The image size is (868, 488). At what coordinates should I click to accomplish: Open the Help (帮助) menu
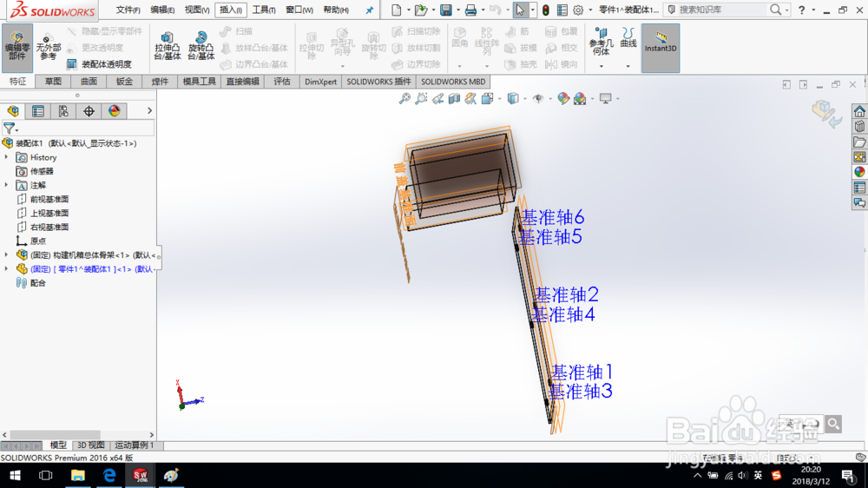click(335, 10)
